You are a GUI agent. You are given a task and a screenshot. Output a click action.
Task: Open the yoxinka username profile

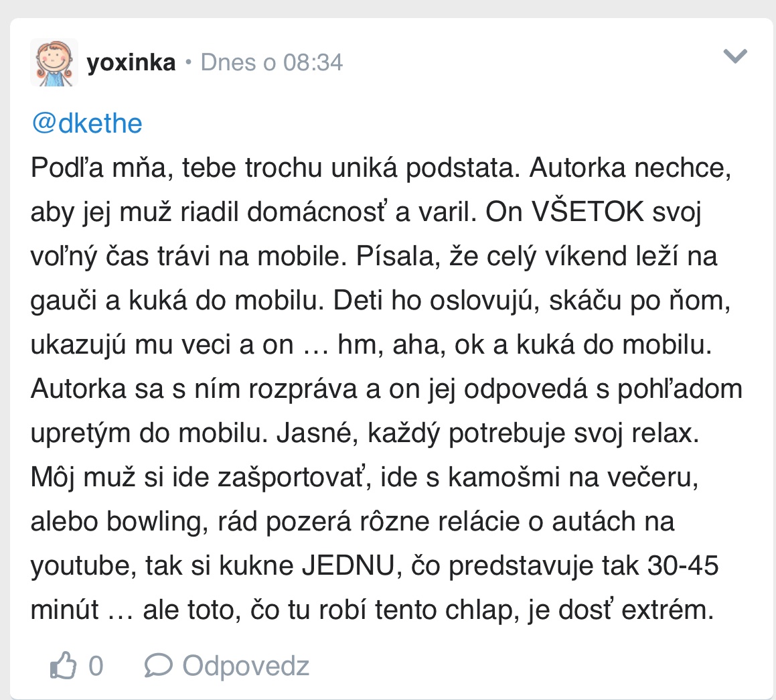point(131,62)
